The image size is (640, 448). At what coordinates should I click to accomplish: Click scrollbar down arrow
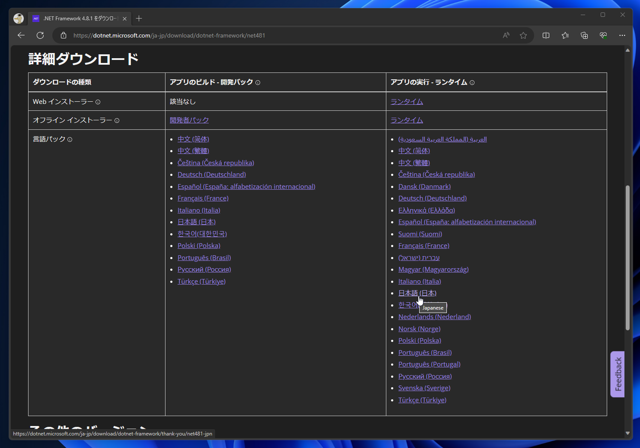pos(627,433)
